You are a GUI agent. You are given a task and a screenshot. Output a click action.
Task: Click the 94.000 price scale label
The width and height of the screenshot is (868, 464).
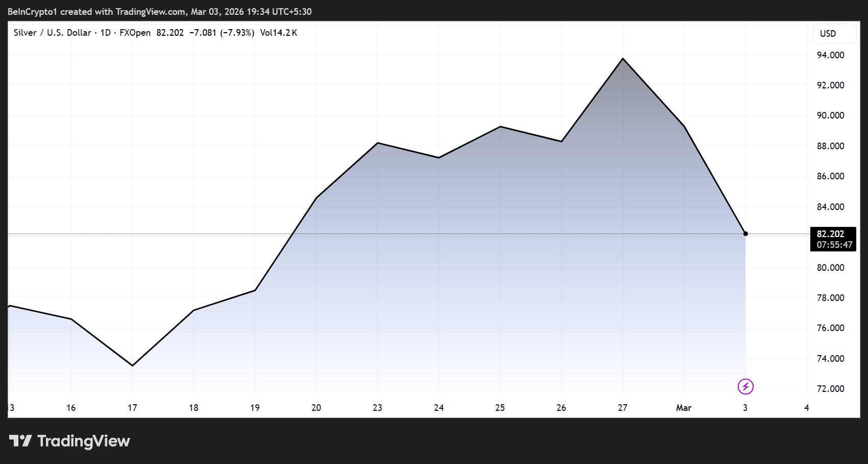click(x=830, y=55)
